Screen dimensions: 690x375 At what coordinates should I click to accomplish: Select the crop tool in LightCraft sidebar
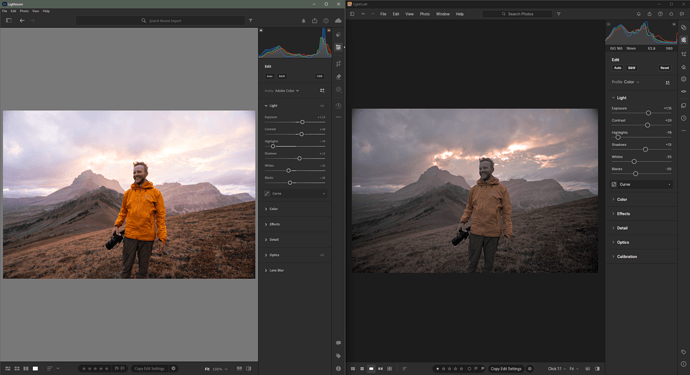coord(683,54)
